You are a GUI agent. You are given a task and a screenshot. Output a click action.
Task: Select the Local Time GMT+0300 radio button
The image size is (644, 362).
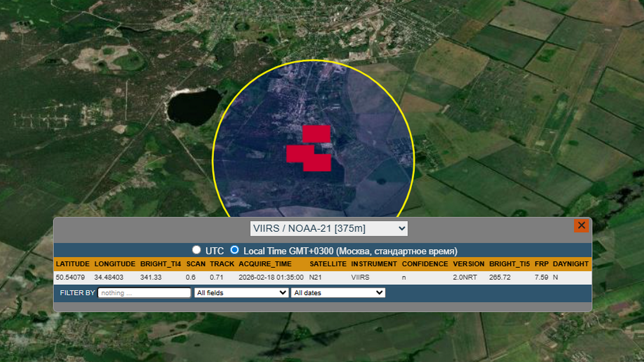click(234, 250)
